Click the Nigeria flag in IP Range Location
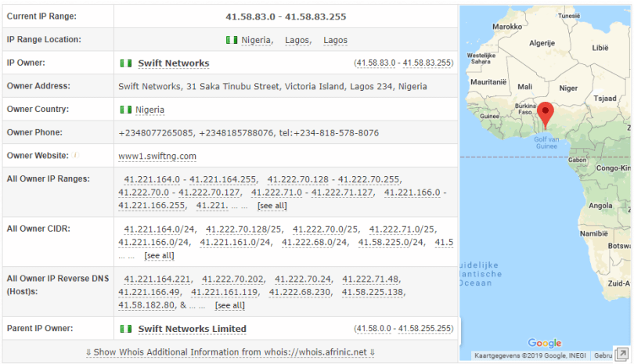634x364 pixels. pos(230,40)
